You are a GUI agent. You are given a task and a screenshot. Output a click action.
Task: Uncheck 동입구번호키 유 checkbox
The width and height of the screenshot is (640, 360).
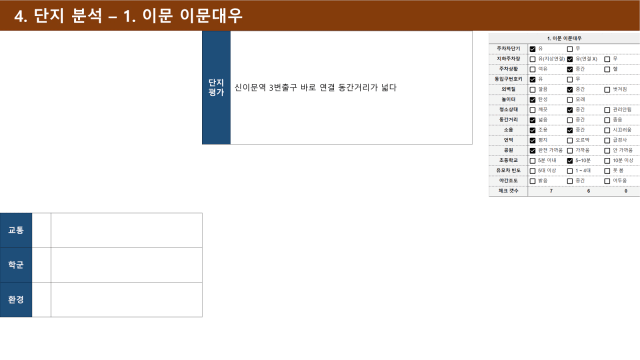(x=532, y=80)
